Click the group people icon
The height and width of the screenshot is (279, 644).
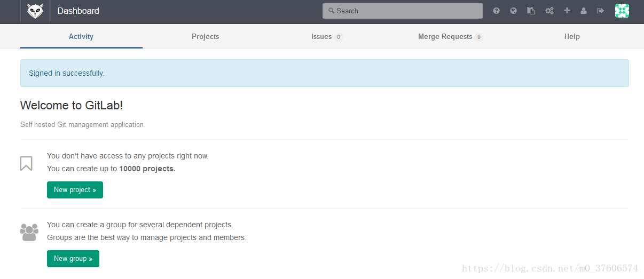pyautogui.click(x=29, y=232)
